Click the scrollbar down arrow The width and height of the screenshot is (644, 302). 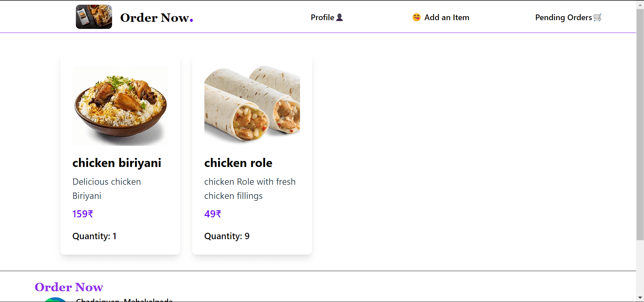[640, 298]
